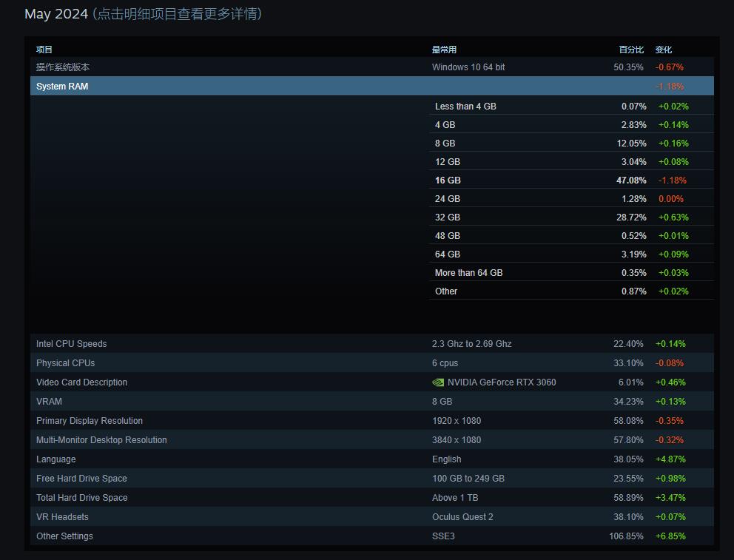Expand the Language row
The image size is (734, 560).
pyautogui.click(x=55, y=459)
